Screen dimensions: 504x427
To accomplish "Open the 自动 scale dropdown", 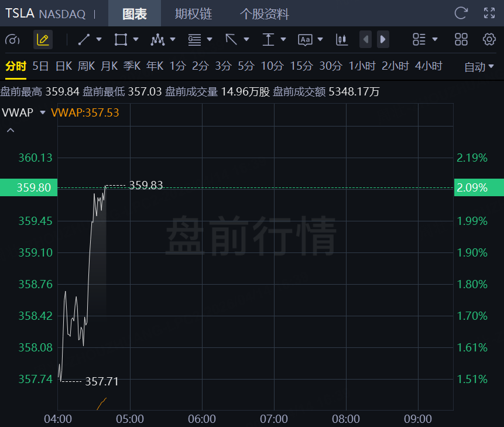I will tap(479, 67).
